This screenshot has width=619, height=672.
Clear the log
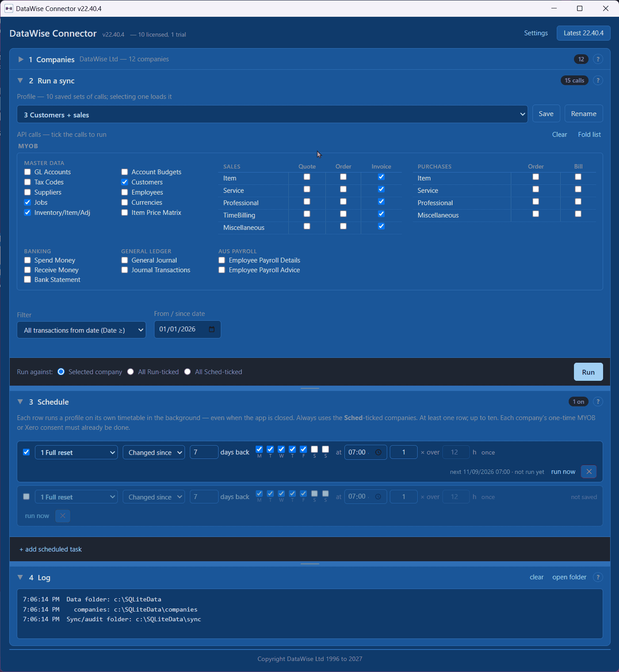[537, 577]
